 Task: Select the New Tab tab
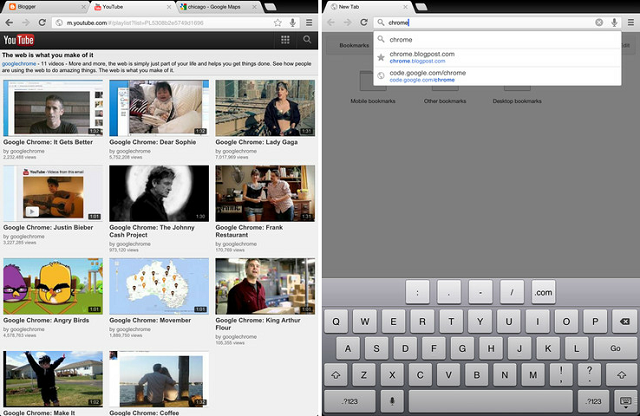367,7
